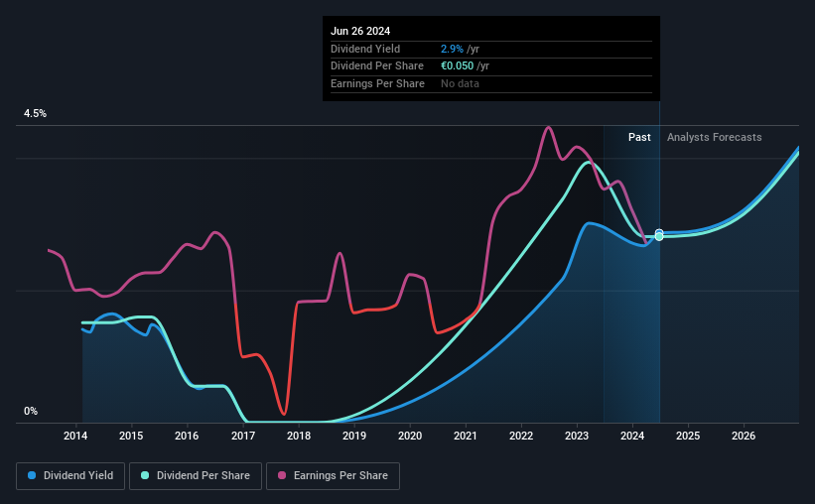The image size is (815, 504).
Task: Click the €0.050 dividend per share value
Action: pos(458,66)
